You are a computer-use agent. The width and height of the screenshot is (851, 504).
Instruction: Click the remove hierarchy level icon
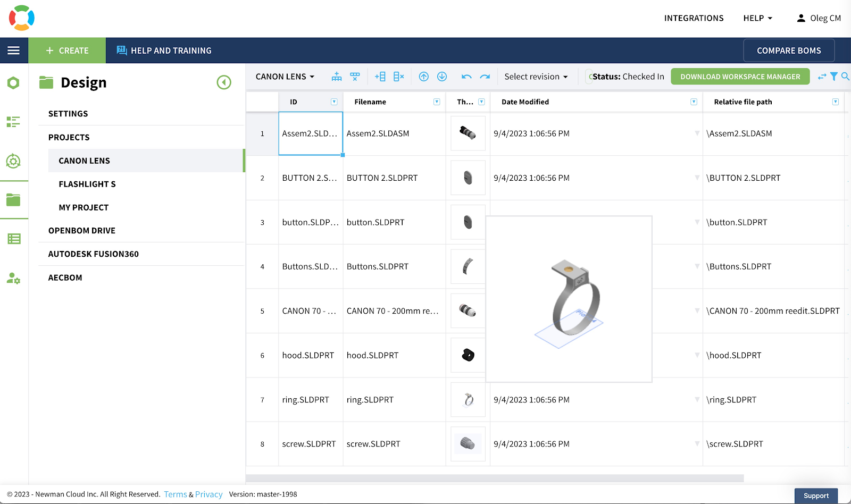tap(355, 77)
